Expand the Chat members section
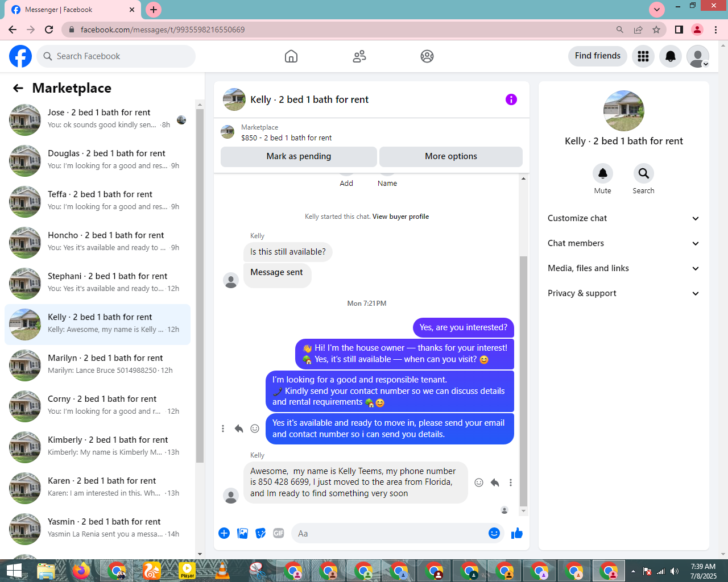The height and width of the screenshot is (582, 728). pyautogui.click(x=624, y=243)
